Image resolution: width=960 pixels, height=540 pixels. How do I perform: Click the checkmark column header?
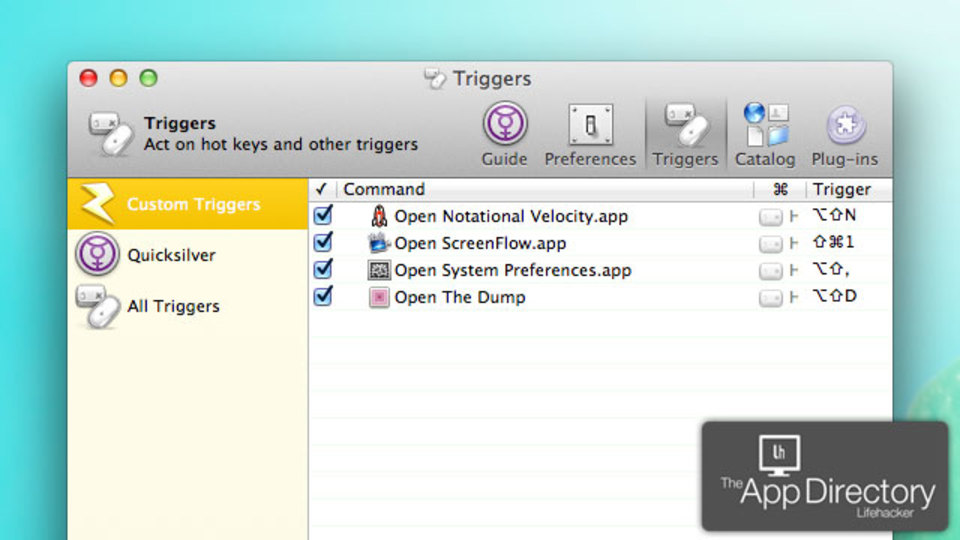[x=322, y=189]
